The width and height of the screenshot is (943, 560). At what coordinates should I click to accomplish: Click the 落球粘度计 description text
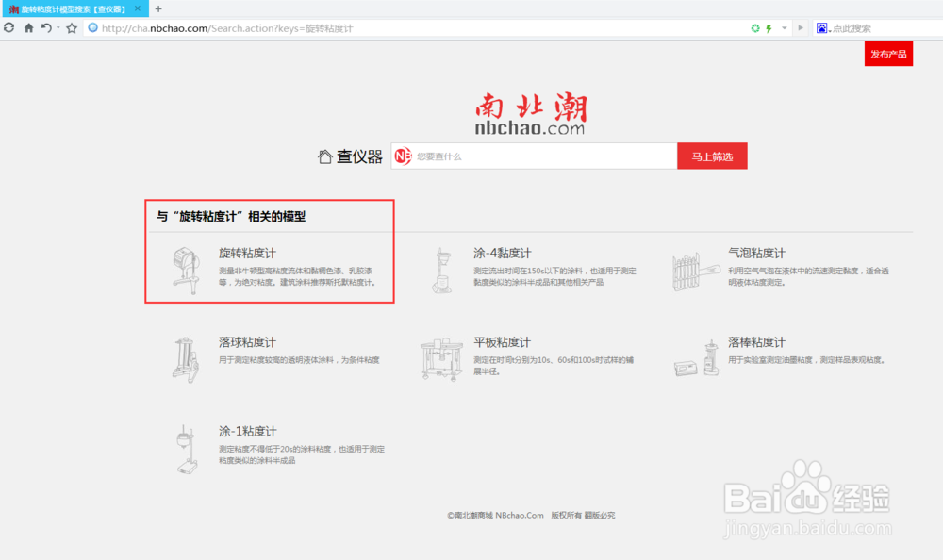[299, 360]
